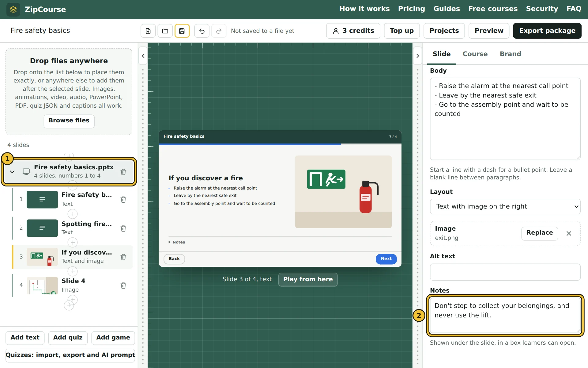Remove the exit.png image with X
This screenshot has height=368, width=588.
(x=569, y=233)
